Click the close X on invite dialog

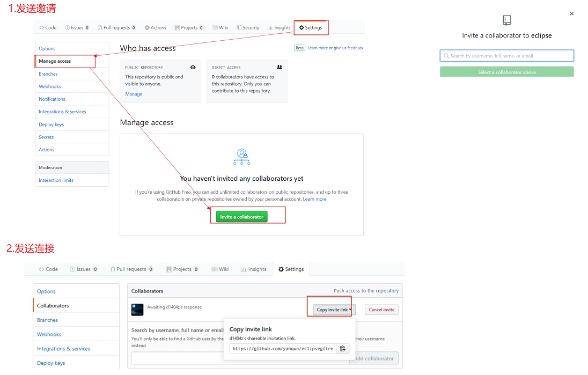(571, 14)
